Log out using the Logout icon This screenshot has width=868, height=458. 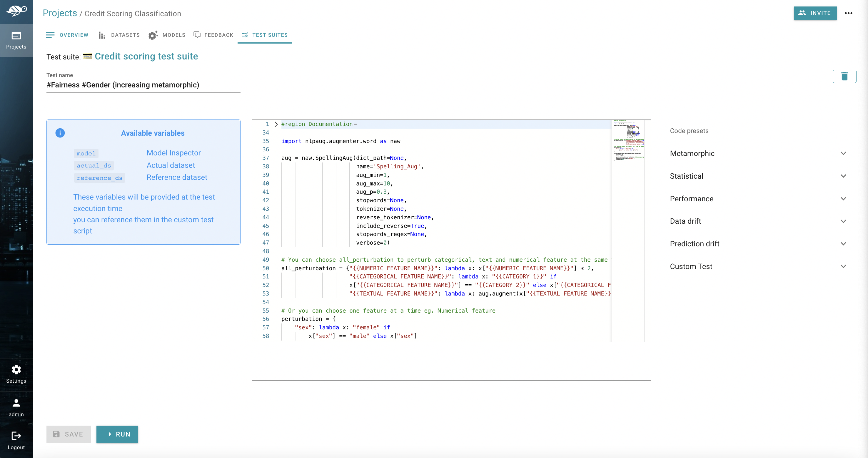pos(16,440)
